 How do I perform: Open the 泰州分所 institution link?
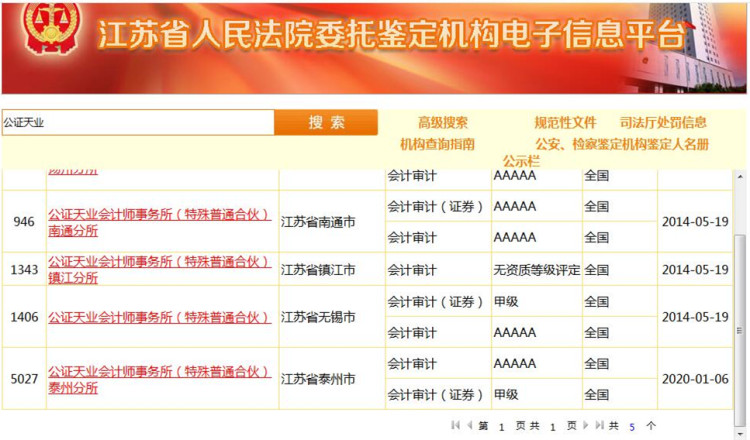coord(159,379)
